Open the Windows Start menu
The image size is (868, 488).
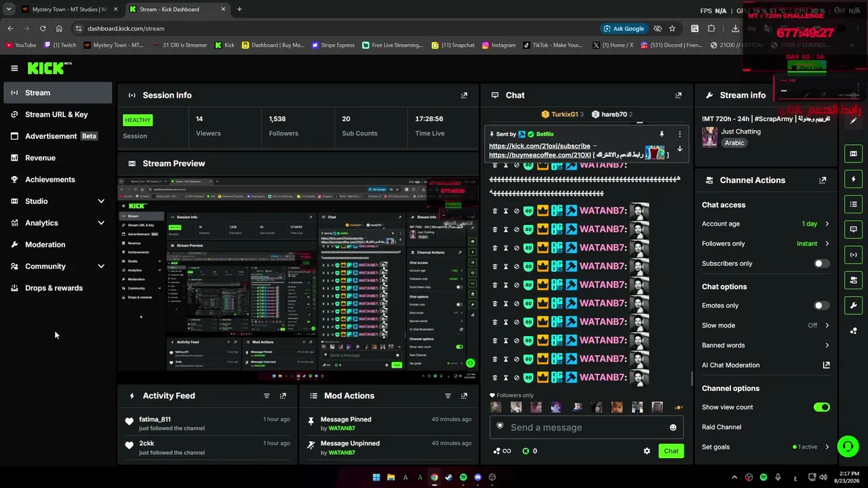pyautogui.click(x=376, y=477)
